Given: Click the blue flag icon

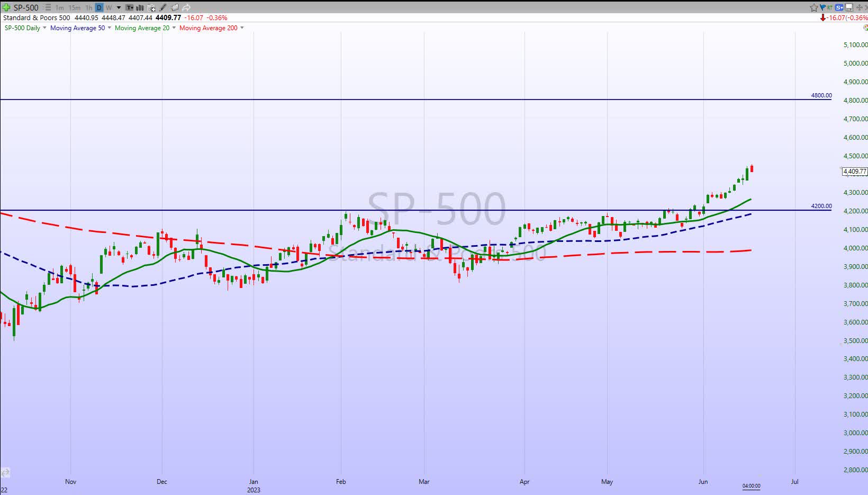Looking at the screenshot, I should click(823, 7).
